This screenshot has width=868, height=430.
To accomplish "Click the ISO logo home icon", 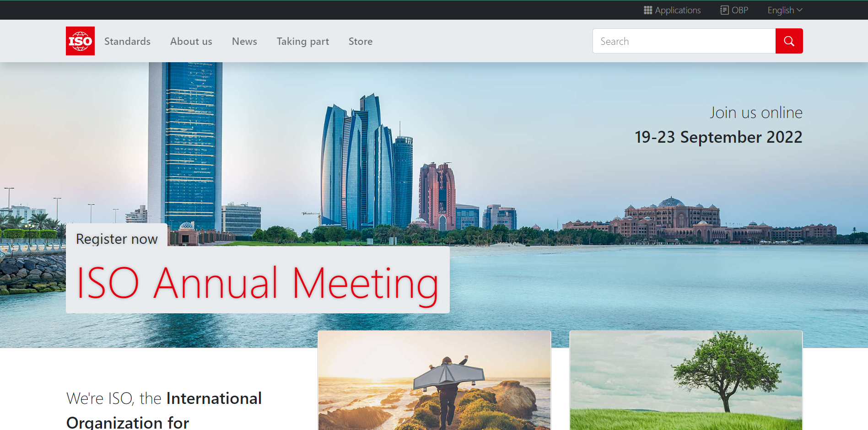I will coord(80,41).
